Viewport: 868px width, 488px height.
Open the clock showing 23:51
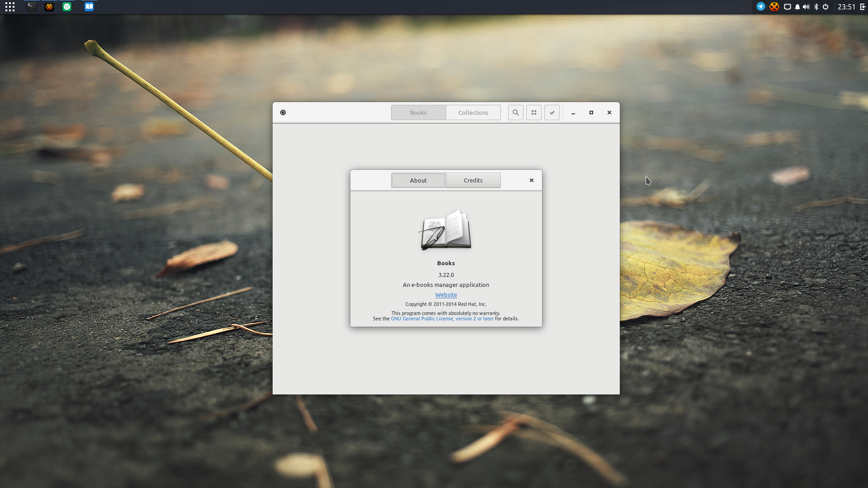(x=846, y=7)
